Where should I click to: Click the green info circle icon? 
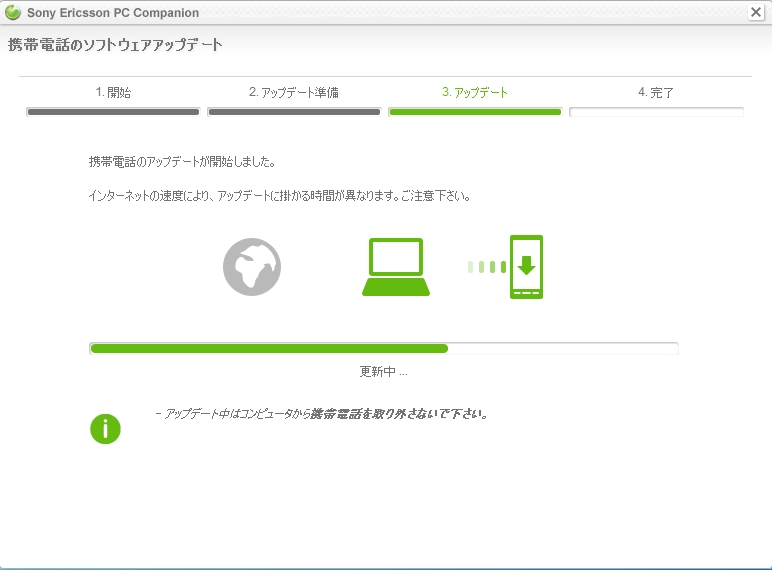coord(105,429)
